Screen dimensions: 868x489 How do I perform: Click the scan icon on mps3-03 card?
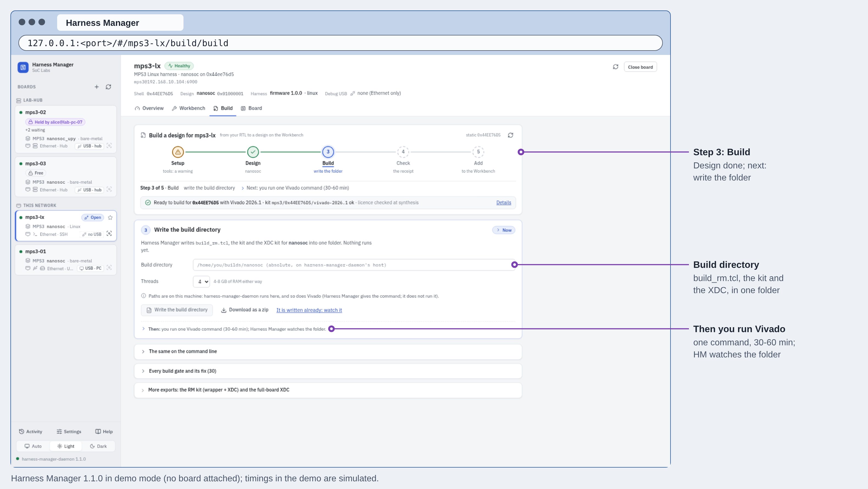pos(109,189)
